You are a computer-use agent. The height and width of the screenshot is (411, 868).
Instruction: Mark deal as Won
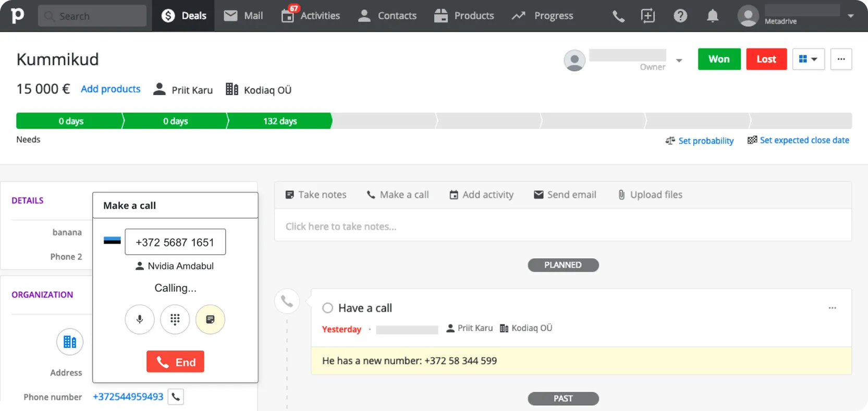click(719, 59)
